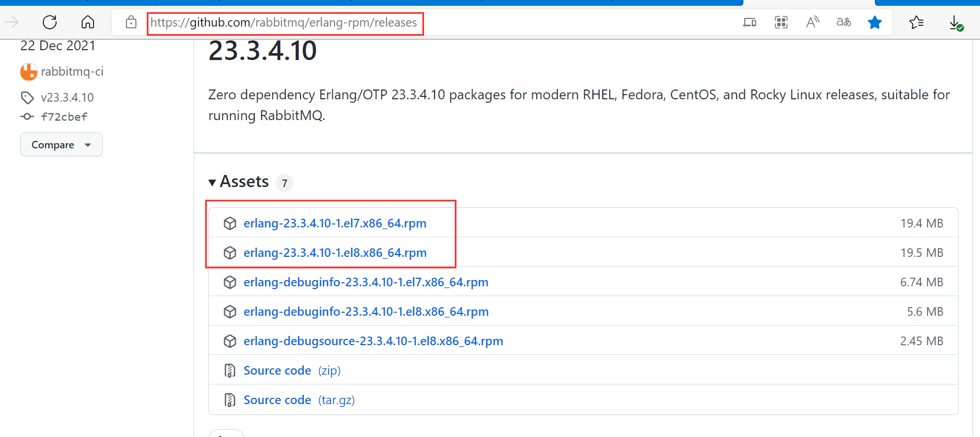Open tag v23.3.4.10
The height and width of the screenshot is (437, 980).
(67, 98)
